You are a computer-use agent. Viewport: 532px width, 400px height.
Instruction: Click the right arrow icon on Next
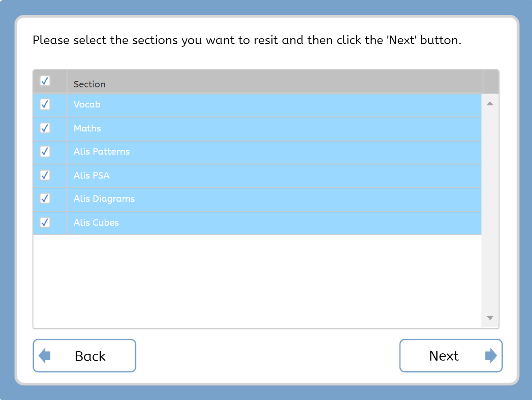pos(491,356)
